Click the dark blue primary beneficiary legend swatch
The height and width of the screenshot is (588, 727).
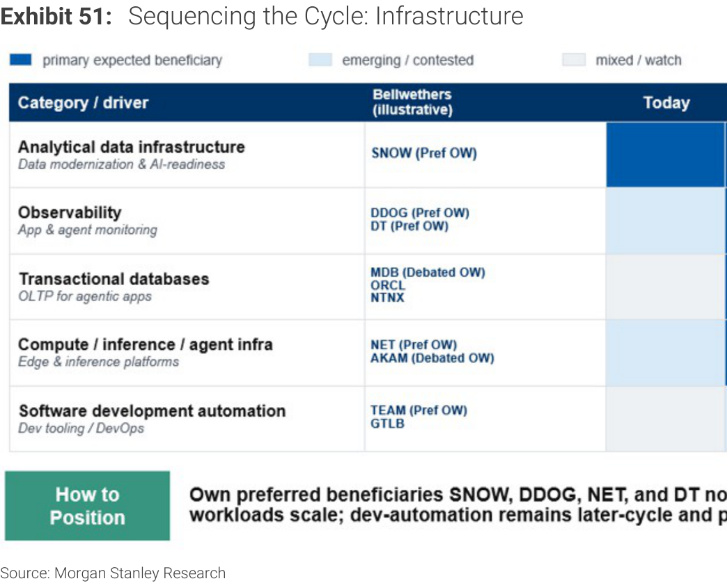click(20, 60)
